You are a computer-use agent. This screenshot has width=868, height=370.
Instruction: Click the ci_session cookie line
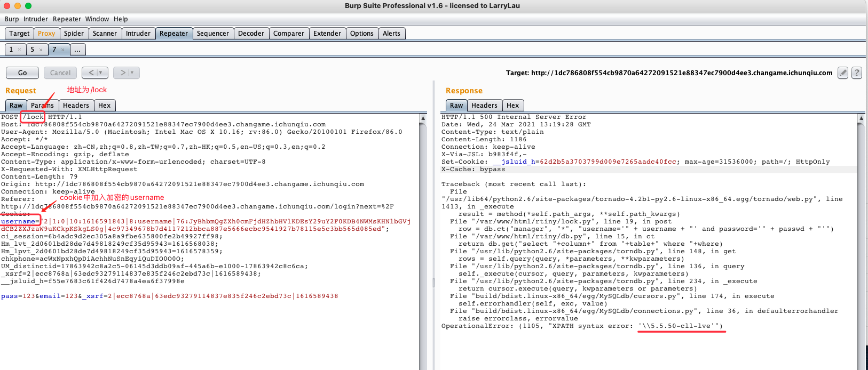click(112, 237)
